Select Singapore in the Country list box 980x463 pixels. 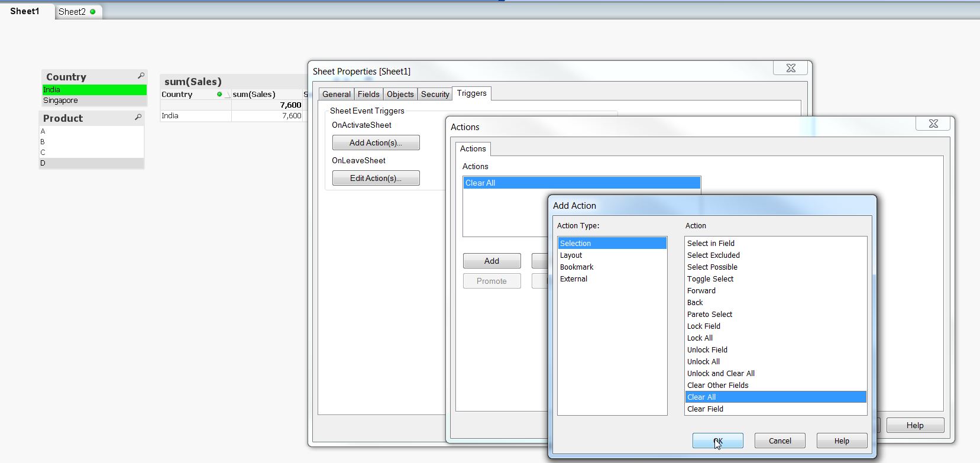tap(60, 101)
